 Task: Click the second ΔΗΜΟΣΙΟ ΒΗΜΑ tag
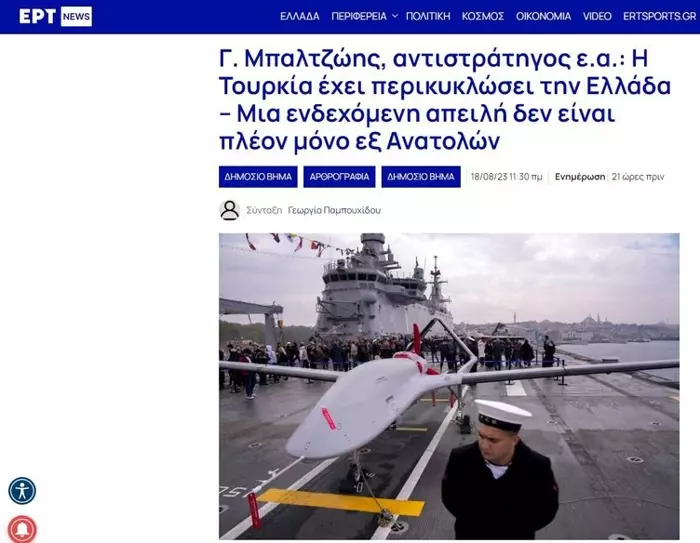click(x=421, y=177)
